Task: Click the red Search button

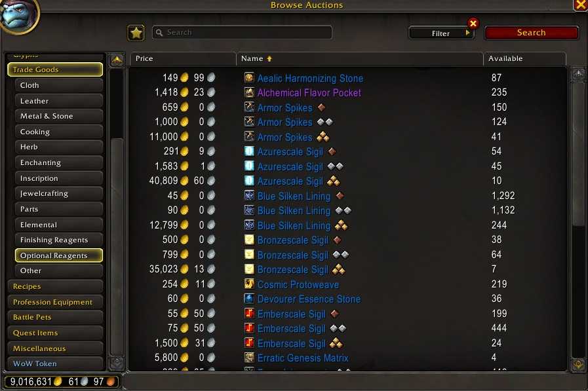Action: (532, 33)
